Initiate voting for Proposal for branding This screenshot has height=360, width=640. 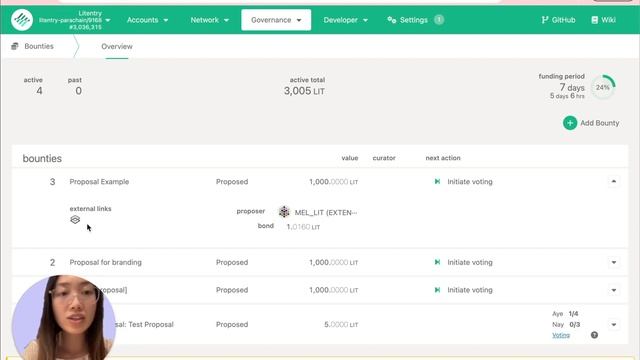click(x=463, y=262)
